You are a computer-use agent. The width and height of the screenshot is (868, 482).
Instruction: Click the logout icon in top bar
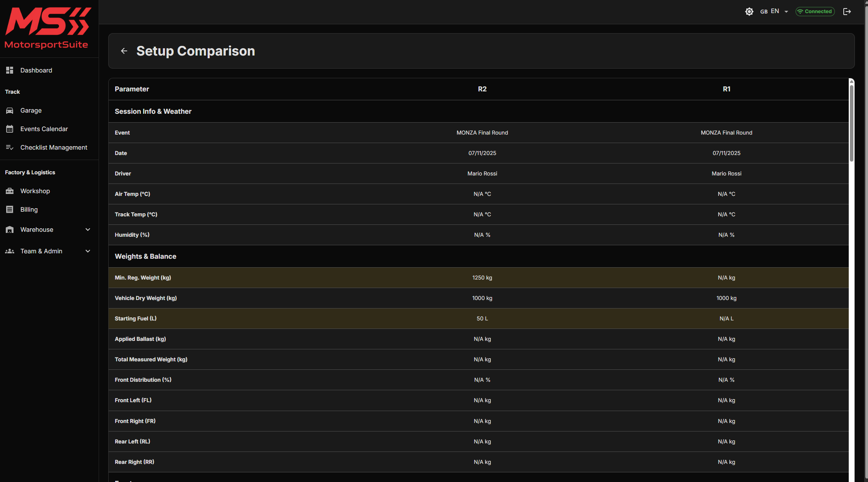[x=847, y=12]
